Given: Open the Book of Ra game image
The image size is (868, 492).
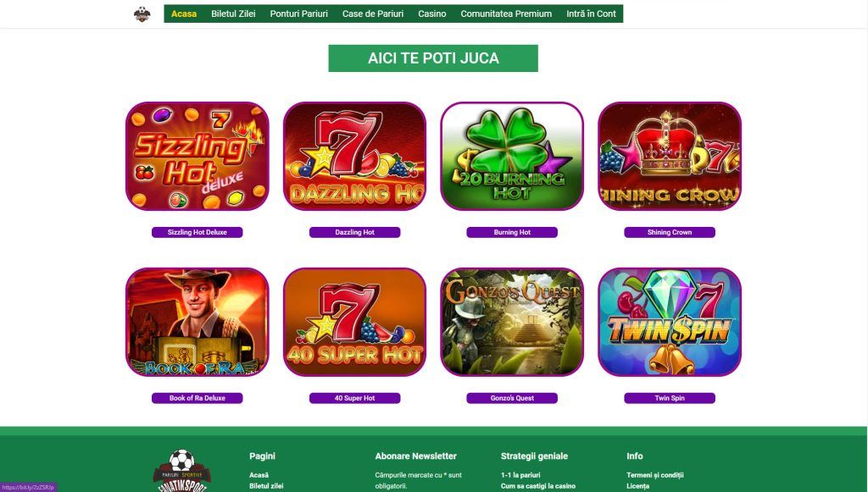Looking at the screenshot, I should point(197,323).
